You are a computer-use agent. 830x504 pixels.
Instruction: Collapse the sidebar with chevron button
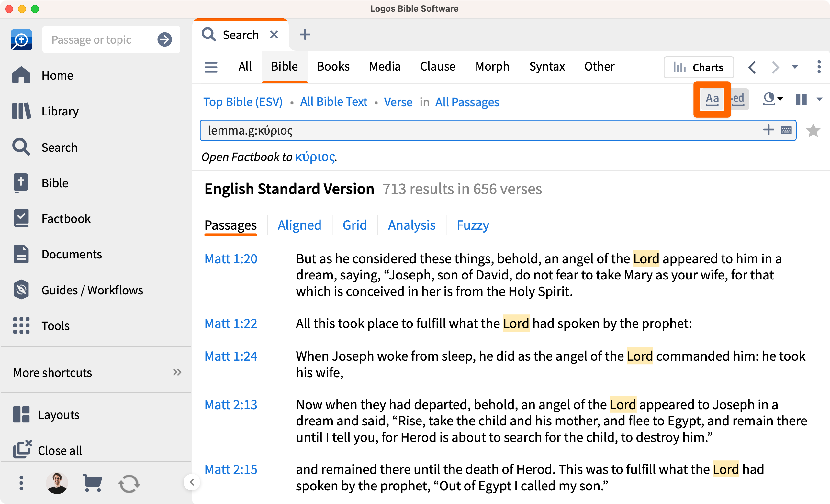click(192, 482)
